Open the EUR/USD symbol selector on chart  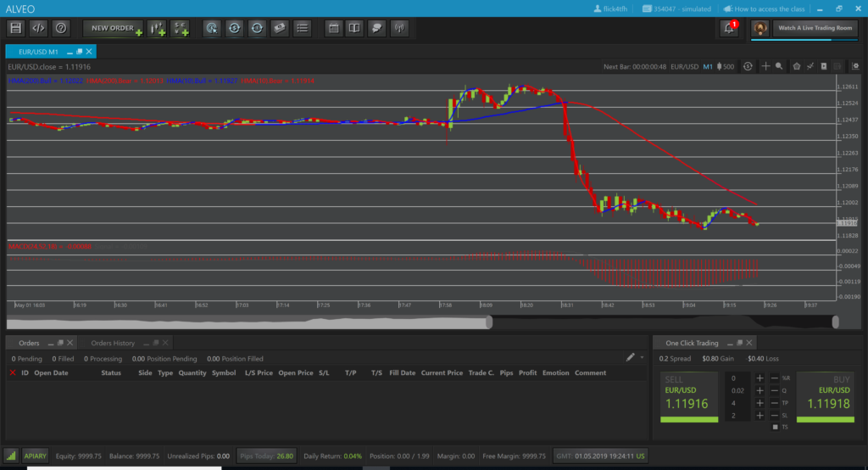coord(682,66)
